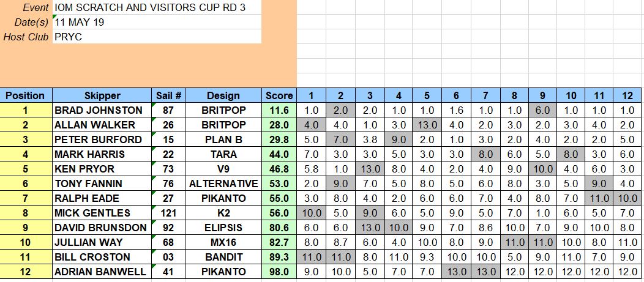644x282 pixels.
Task: Select KEN PRYOR skipper cell
Action: coord(102,169)
